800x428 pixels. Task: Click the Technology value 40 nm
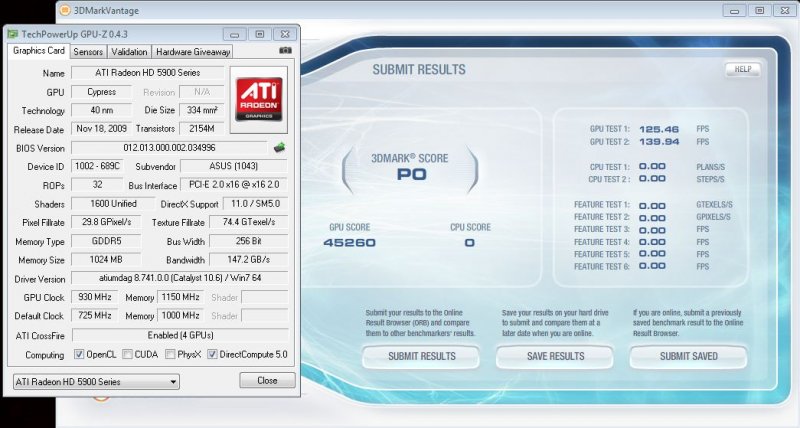[101, 110]
